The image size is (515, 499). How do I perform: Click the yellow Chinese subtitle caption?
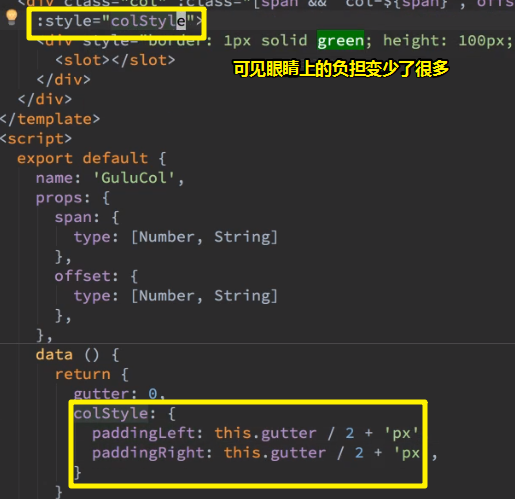[341, 69]
